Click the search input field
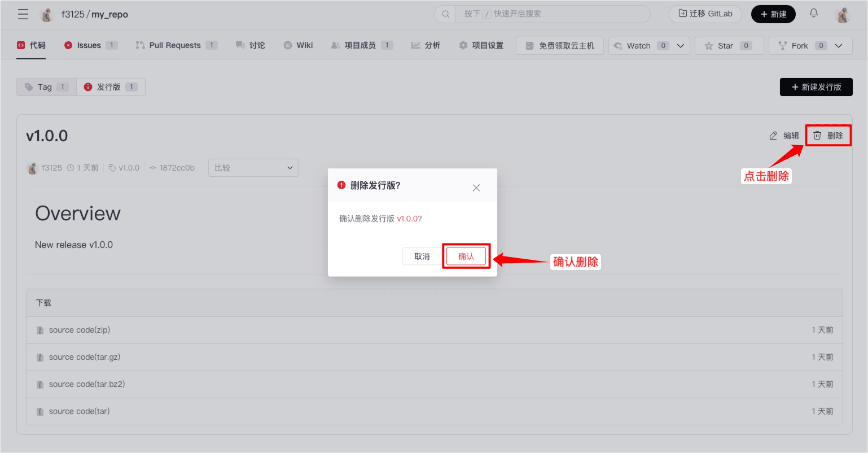The image size is (868, 453). (x=552, y=14)
